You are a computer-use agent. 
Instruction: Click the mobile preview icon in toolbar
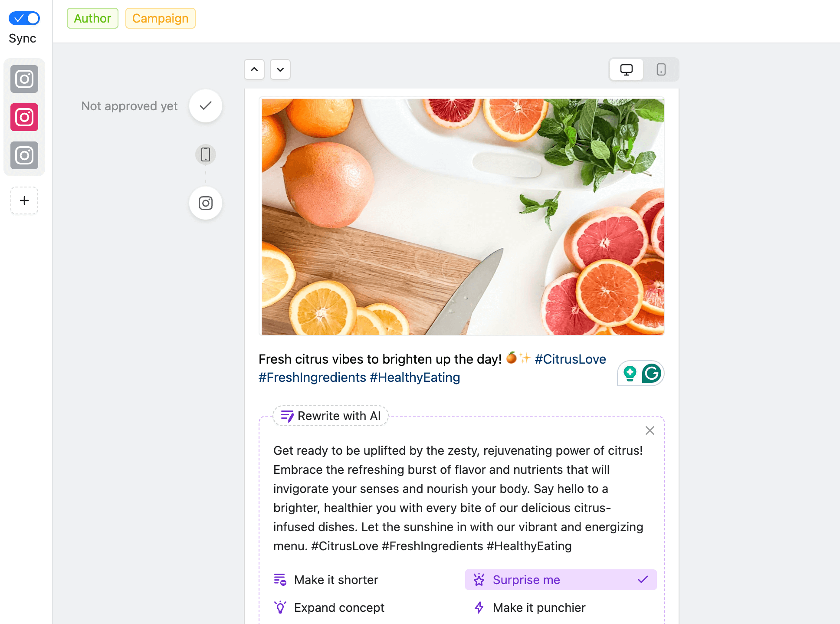click(x=661, y=69)
